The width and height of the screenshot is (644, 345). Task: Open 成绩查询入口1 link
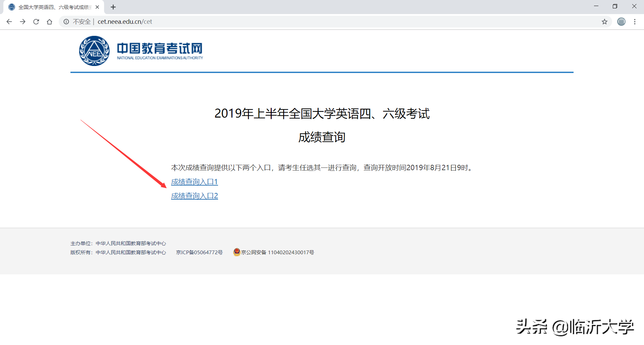coord(194,182)
